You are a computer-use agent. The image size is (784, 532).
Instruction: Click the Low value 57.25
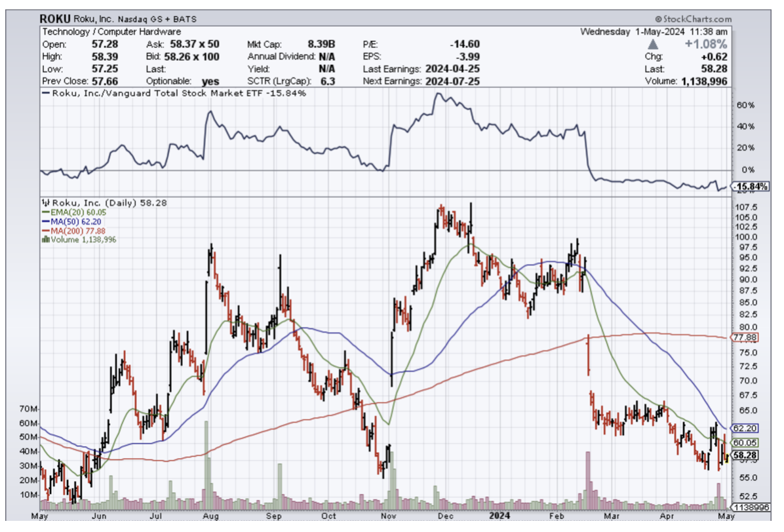pos(104,69)
